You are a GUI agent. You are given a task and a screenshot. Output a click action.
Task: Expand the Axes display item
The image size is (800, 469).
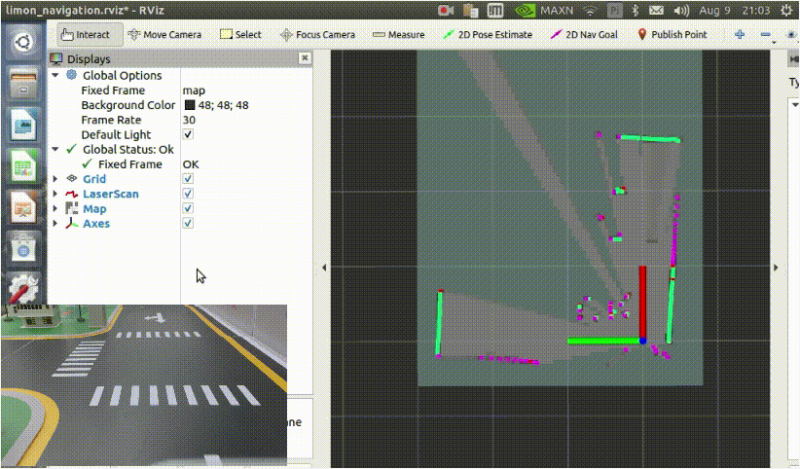click(x=55, y=224)
